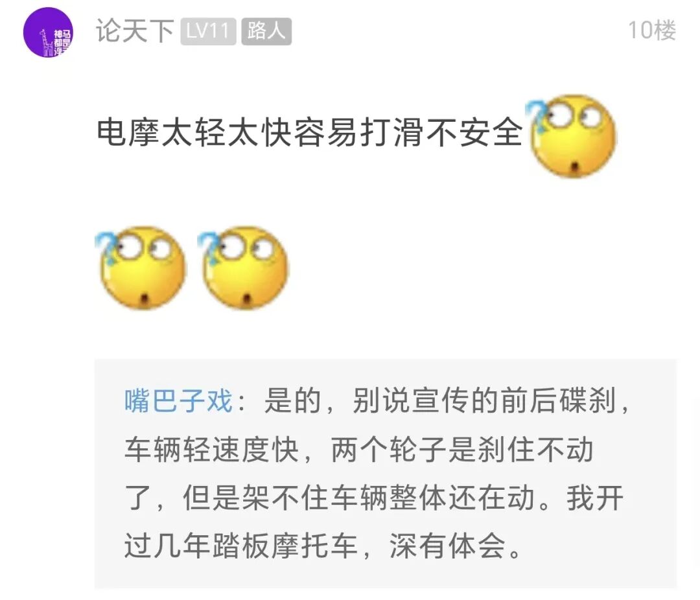The height and width of the screenshot is (600, 700).
Task: Select the 10楼 floor label
Action: (652, 30)
